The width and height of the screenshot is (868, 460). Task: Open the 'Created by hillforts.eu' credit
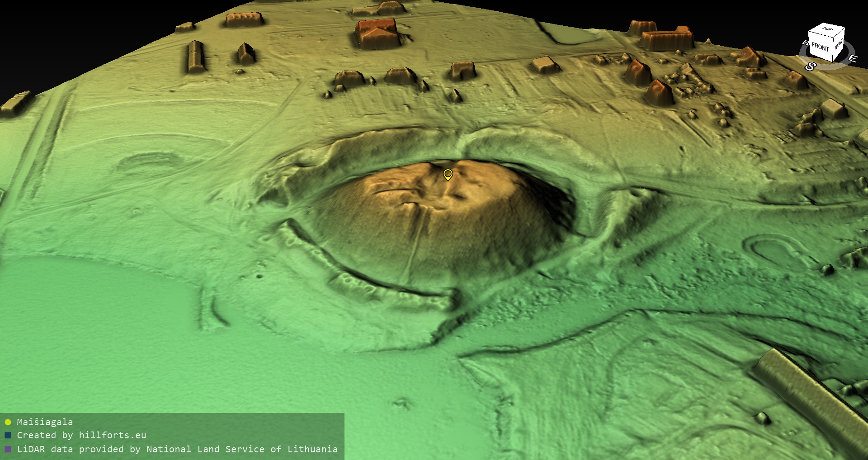[x=81, y=435]
